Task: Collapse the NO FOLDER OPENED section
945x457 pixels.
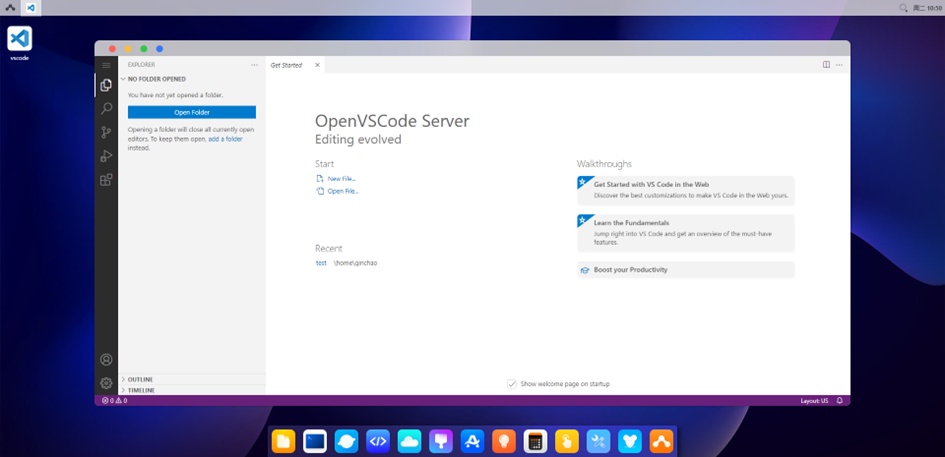Action: pos(192,79)
